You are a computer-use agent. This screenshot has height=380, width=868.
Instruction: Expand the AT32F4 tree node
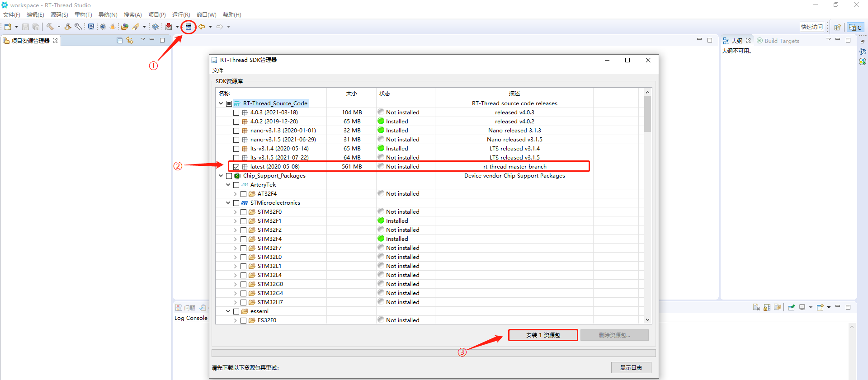[236, 194]
